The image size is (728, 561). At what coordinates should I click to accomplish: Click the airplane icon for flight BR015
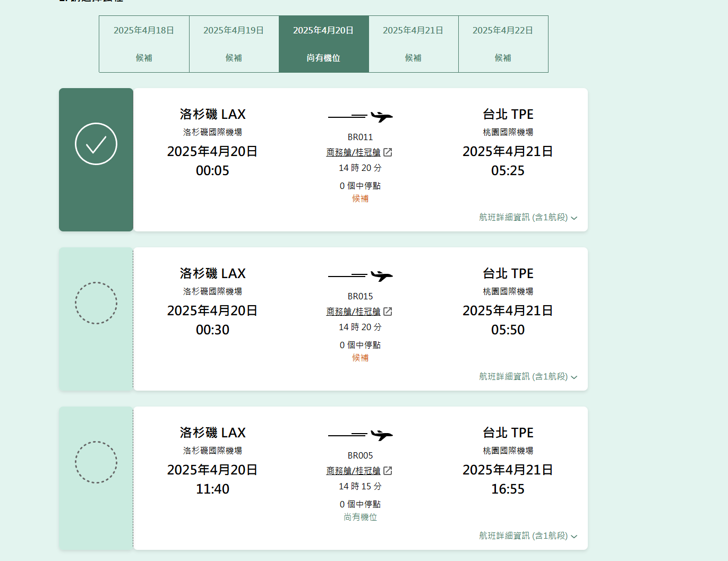click(381, 275)
